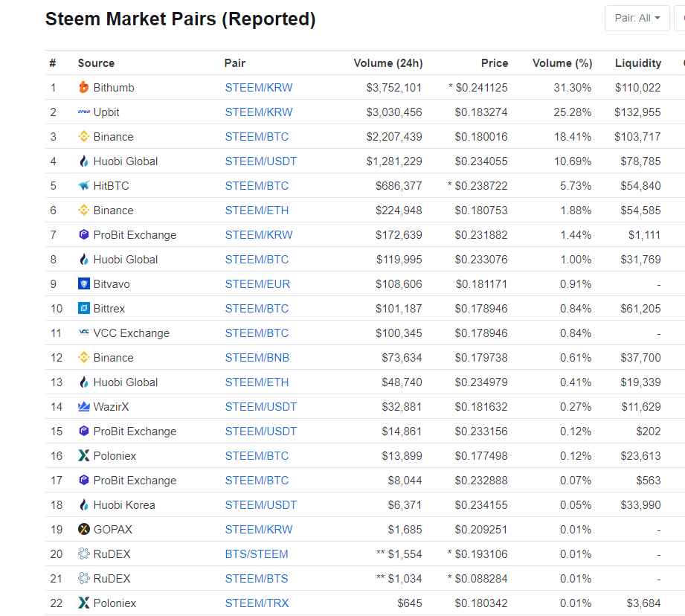Open Bitvavo STEEM/EUR pair link
This screenshot has width=685, height=616.
[257, 283]
